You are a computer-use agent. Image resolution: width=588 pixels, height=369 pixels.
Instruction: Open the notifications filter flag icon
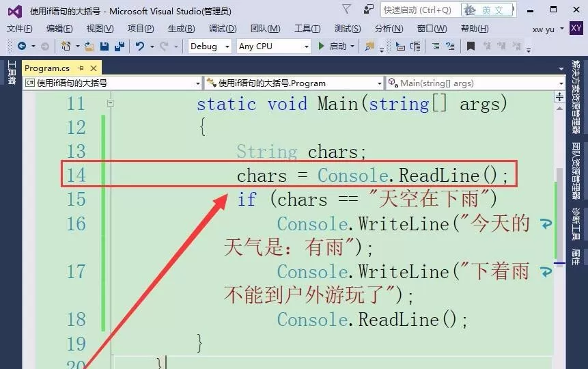pyautogui.click(x=346, y=9)
